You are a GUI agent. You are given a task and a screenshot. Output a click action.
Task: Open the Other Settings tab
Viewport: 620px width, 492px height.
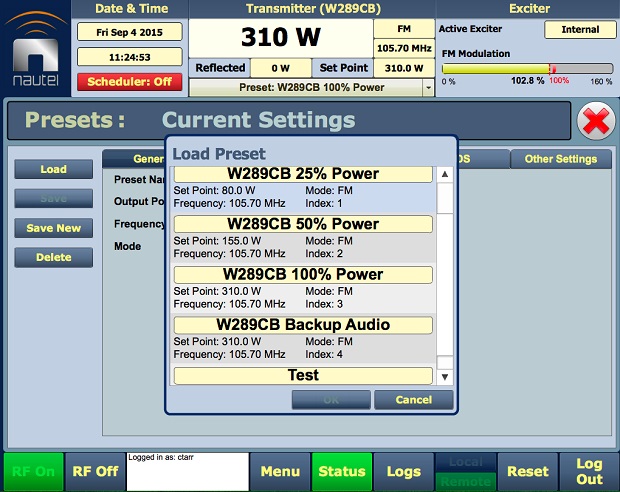[561, 159]
